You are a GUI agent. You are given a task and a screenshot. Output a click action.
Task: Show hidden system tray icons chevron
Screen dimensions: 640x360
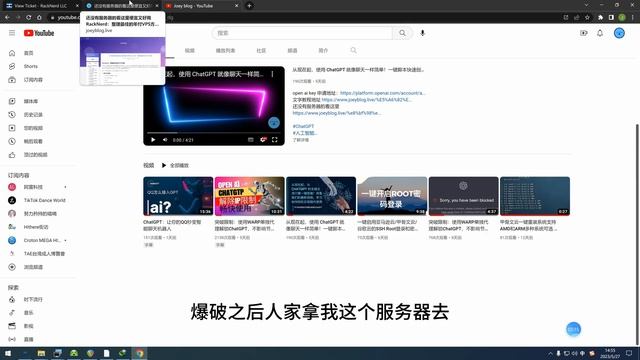(550, 353)
